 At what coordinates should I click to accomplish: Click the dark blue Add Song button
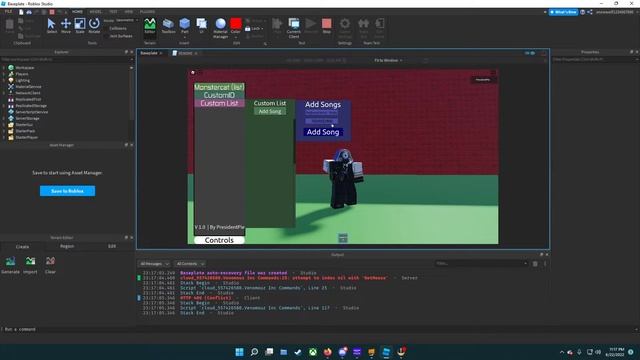pyautogui.click(x=323, y=132)
